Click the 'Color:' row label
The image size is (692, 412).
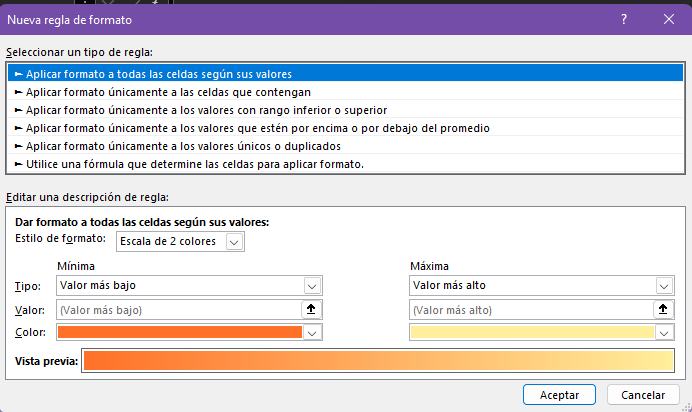(30, 332)
